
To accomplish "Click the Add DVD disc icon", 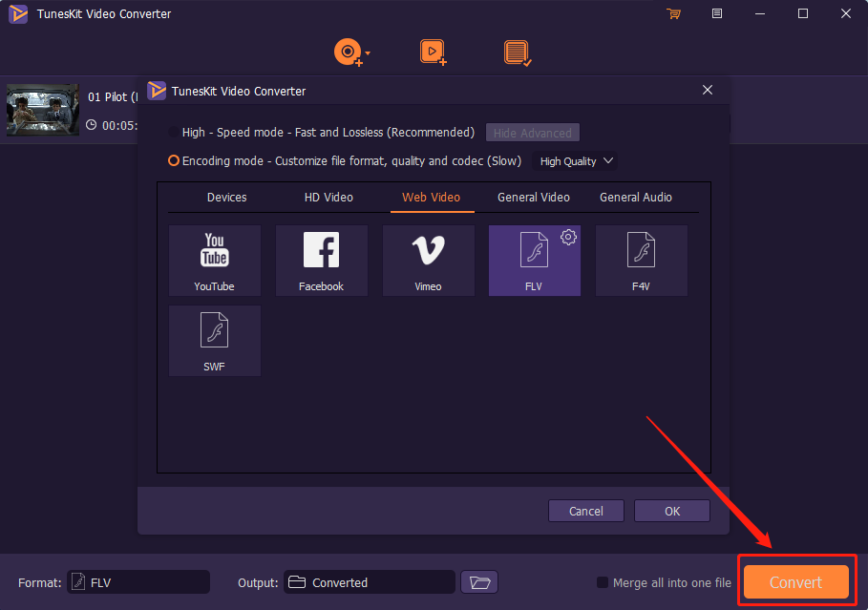I will coord(348,53).
